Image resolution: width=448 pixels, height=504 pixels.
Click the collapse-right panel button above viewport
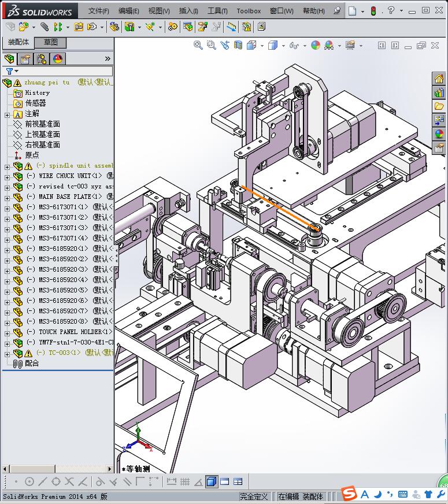coord(395,46)
